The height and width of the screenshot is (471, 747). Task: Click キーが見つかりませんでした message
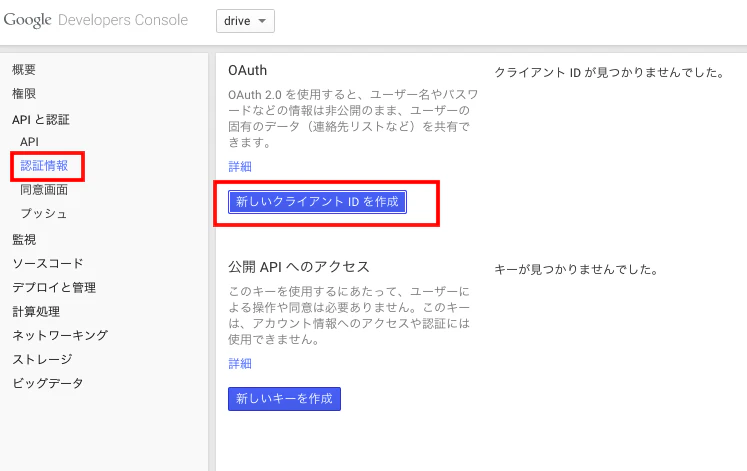[x=576, y=270]
